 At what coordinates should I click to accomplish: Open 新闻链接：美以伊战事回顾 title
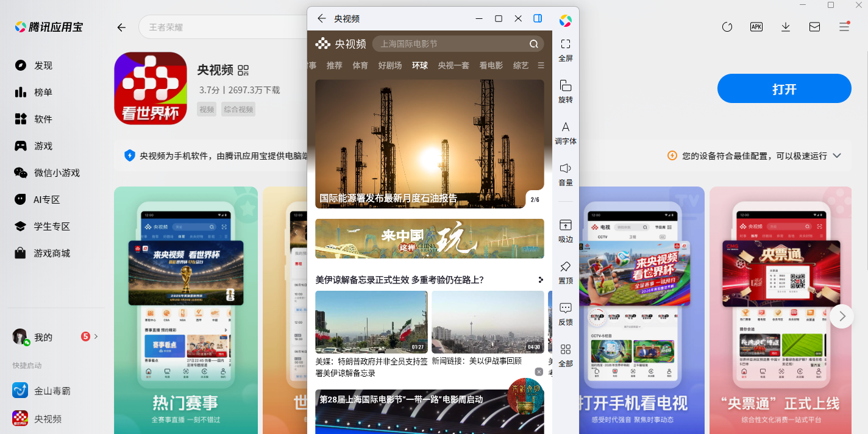point(477,361)
